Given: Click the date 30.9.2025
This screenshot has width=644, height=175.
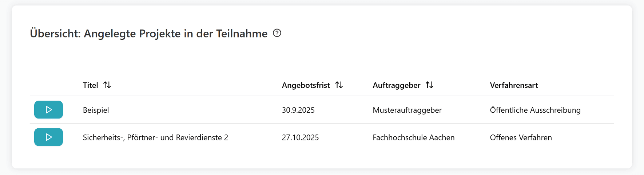Looking at the screenshot, I should 298,110.
